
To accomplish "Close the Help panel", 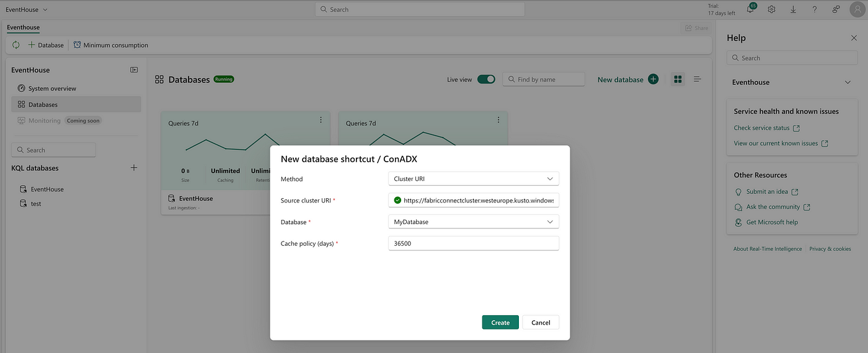I will pyautogui.click(x=854, y=38).
